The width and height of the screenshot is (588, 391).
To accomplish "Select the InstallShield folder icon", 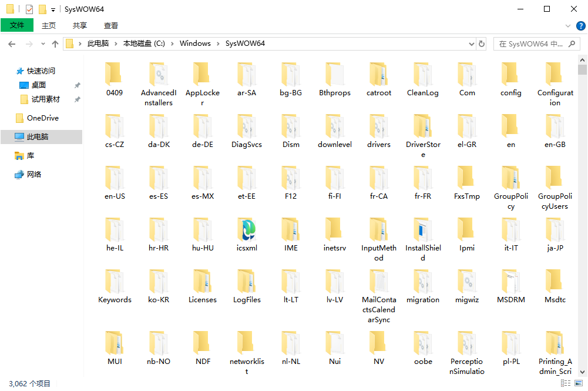I will 423,229.
